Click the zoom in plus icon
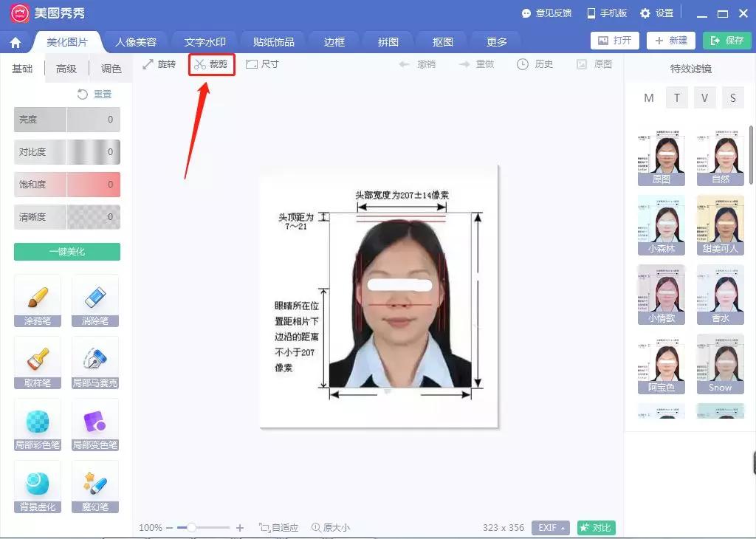Image resolution: width=756 pixels, height=539 pixels. click(x=240, y=528)
